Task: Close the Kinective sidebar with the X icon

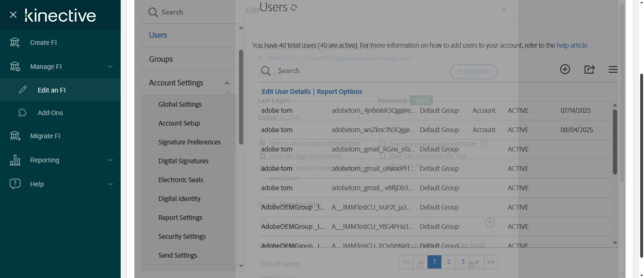Action: 13,15
